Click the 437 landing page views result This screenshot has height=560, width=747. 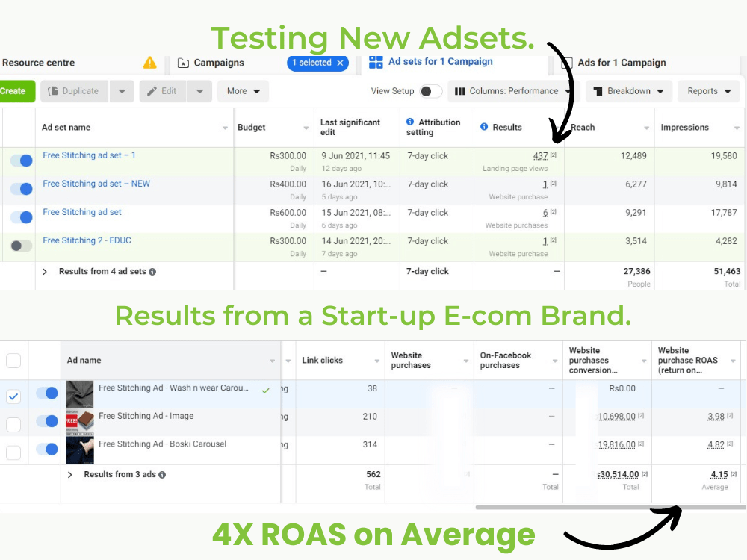tap(540, 156)
